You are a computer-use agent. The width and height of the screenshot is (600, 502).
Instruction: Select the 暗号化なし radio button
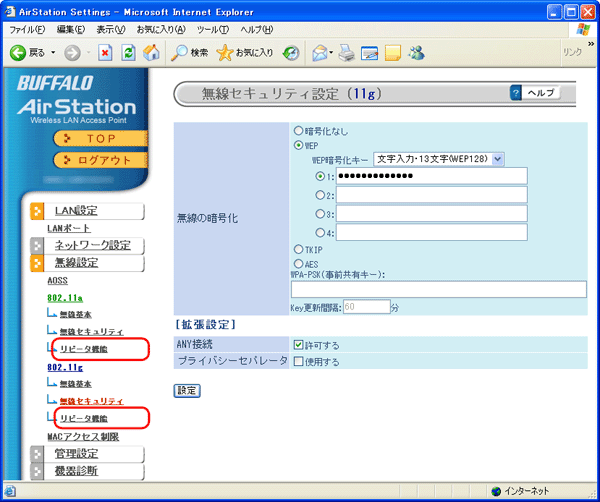coord(298,130)
